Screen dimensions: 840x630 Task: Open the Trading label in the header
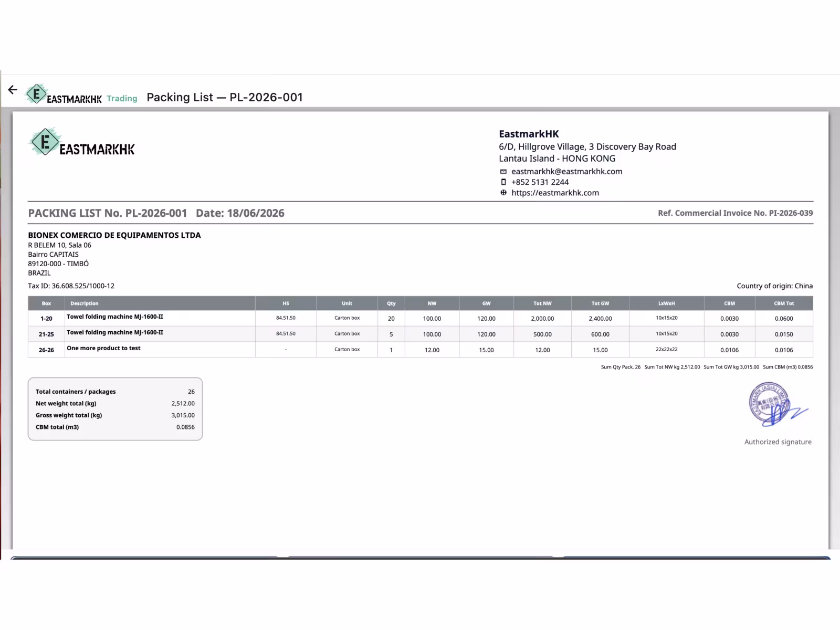122,98
